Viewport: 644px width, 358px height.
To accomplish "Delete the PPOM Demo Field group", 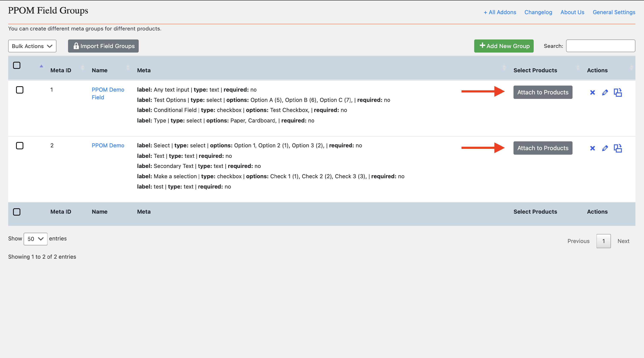I will pos(592,92).
